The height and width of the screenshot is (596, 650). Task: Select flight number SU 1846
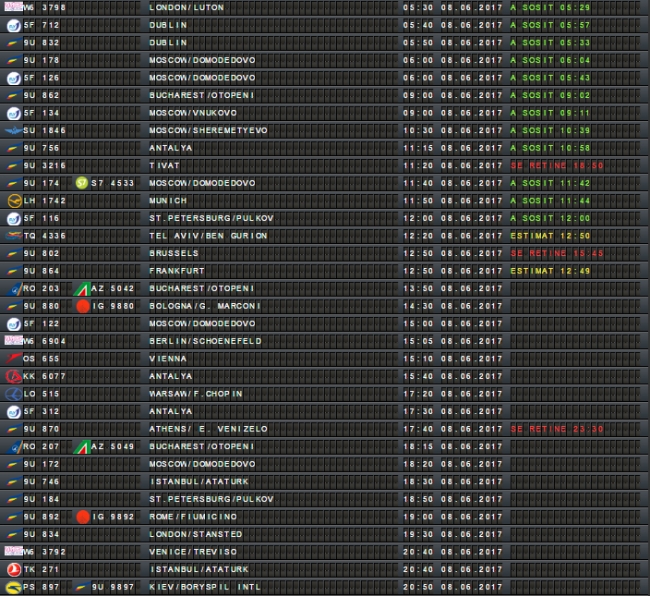tap(44, 131)
